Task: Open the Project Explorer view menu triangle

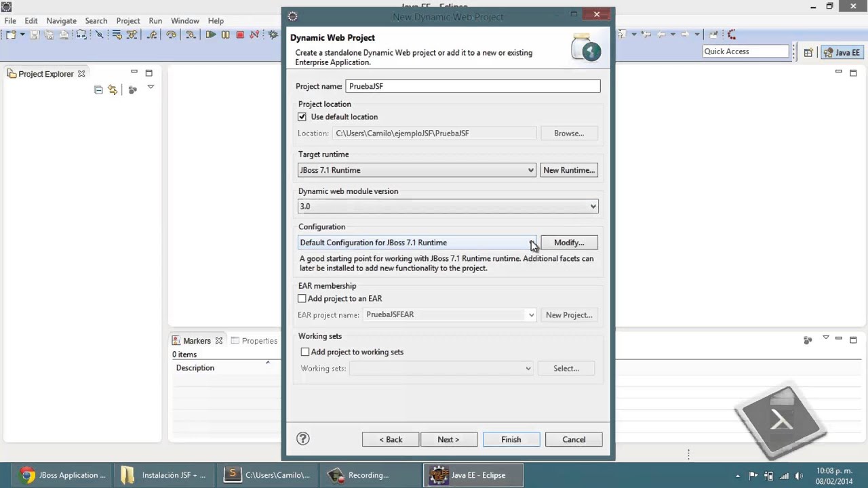Action: (x=151, y=87)
